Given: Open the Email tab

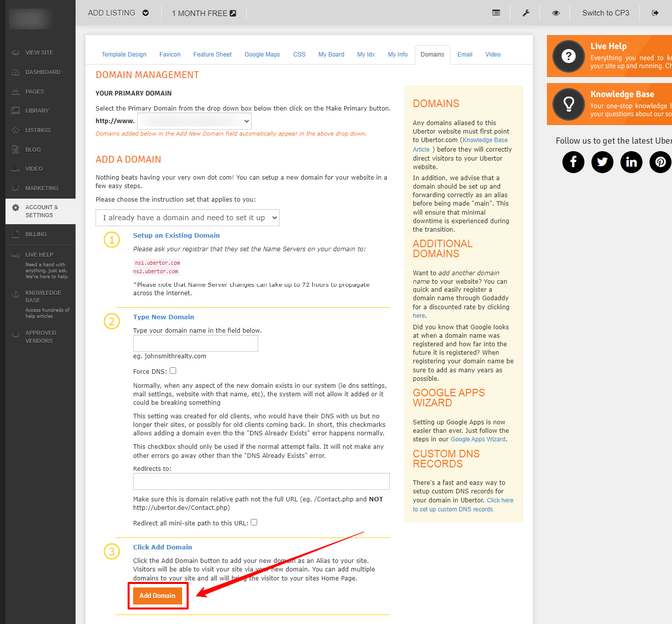Looking at the screenshot, I should click(465, 55).
